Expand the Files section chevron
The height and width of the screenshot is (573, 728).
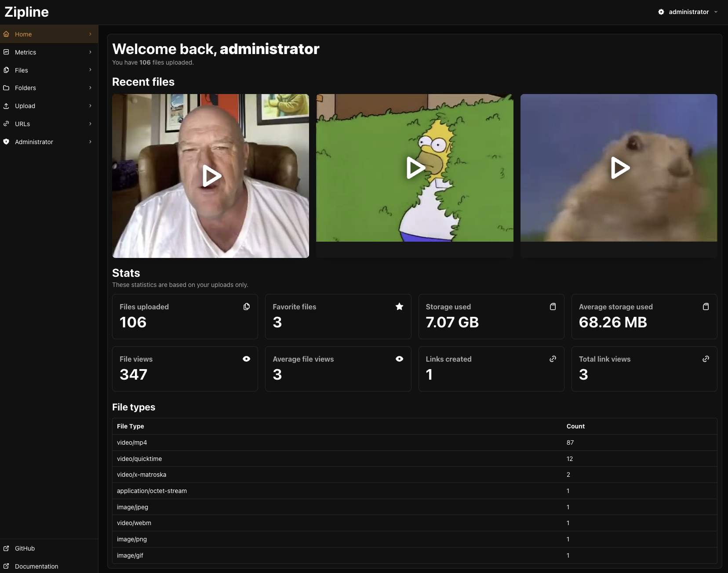pyautogui.click(x=90, y=70)
